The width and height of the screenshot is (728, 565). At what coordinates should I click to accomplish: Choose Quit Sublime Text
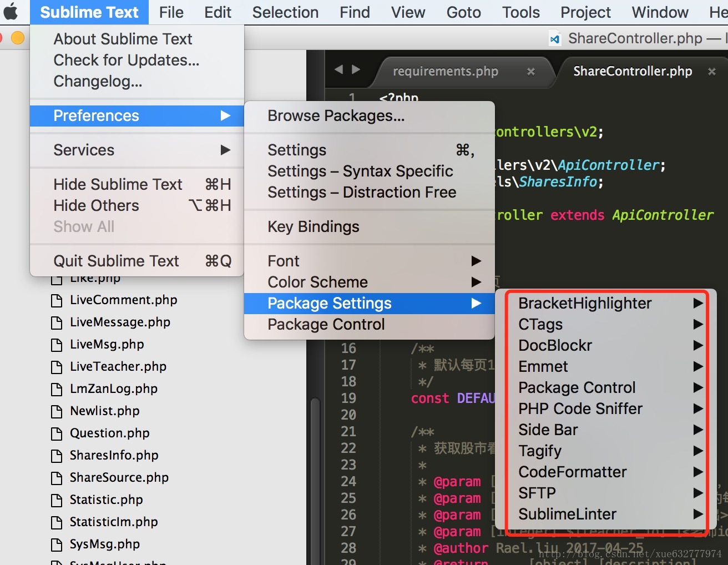[x=137, y=261]
